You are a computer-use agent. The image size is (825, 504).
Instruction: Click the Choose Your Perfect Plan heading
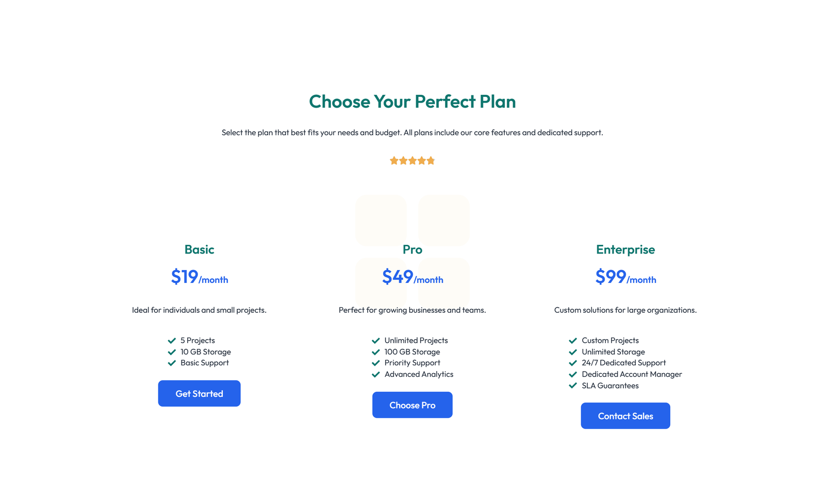412,102
